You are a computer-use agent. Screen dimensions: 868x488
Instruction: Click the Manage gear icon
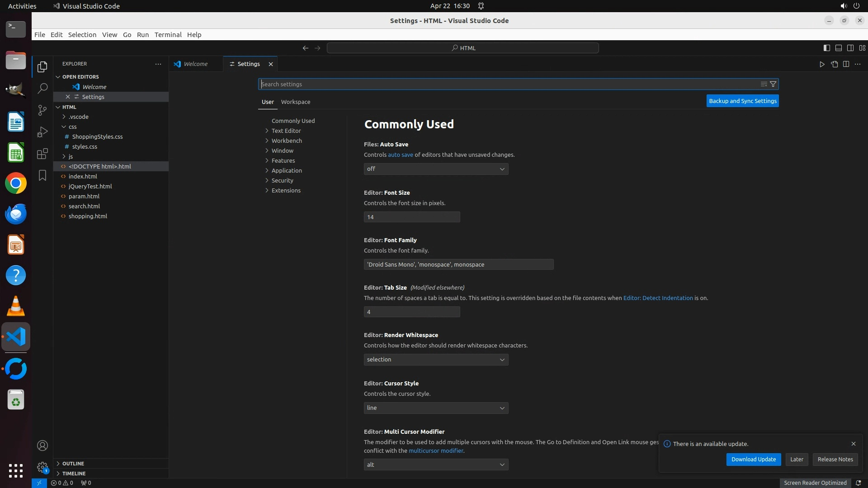pos(42,467)
